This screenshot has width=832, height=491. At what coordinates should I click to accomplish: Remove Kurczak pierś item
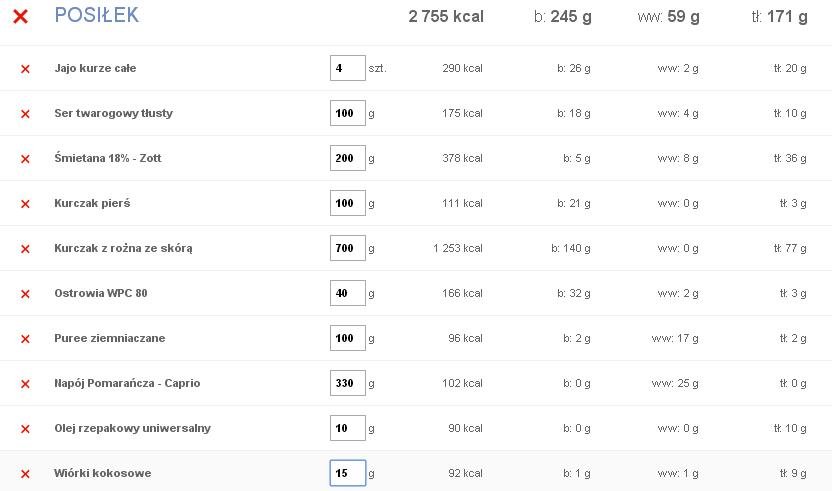(x=25, y=204)
